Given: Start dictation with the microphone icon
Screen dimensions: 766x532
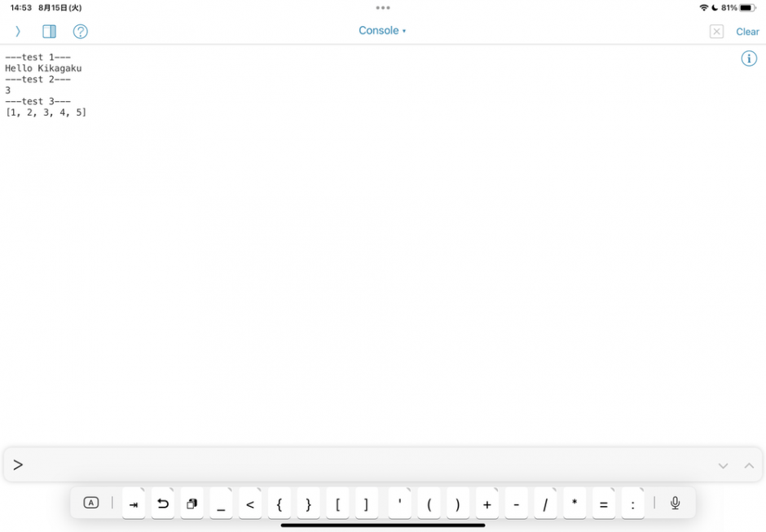Looking at the screenshot, I should click(x=674, y=503).
